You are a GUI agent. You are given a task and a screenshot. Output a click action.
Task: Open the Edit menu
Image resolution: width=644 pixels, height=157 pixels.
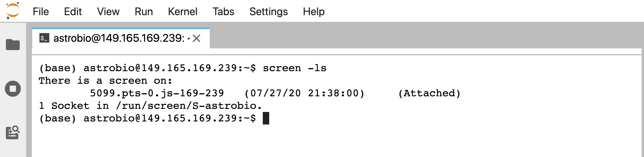click(73, 11)
